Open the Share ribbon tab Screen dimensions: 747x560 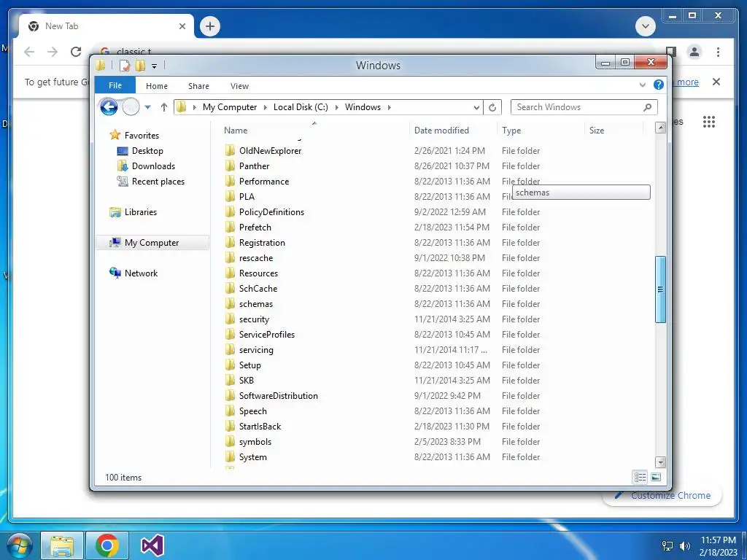pyautogui.click(x=198, y=86)
